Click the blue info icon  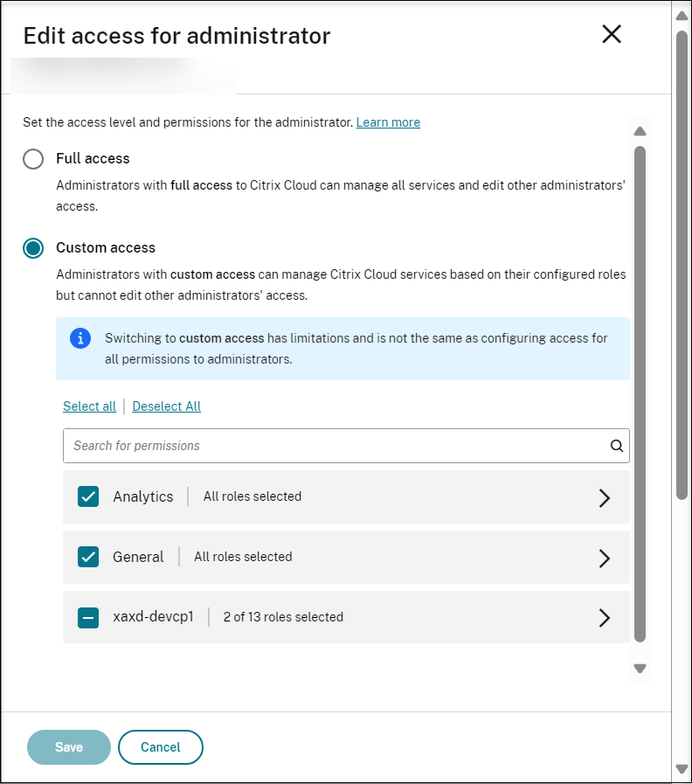coord(80,338)
